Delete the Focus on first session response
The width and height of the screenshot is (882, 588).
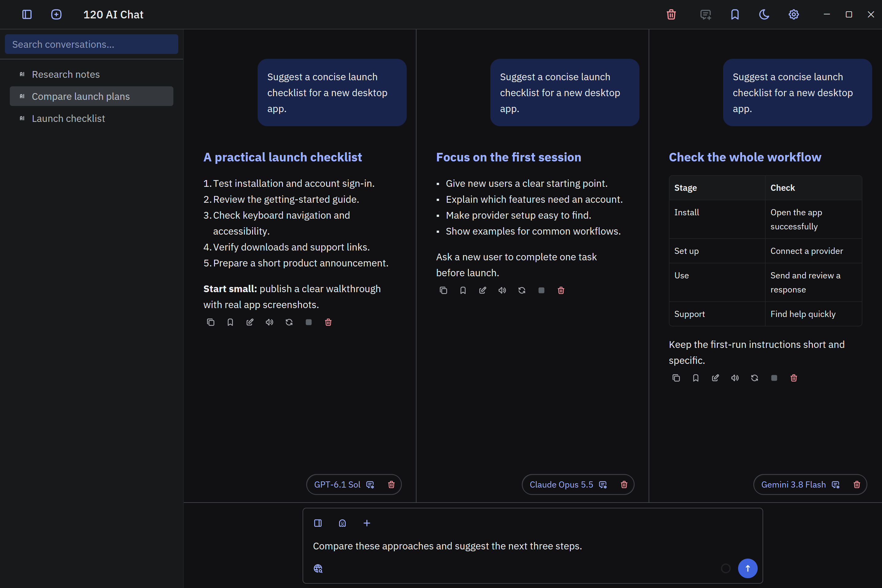click(x=561, y=290)
